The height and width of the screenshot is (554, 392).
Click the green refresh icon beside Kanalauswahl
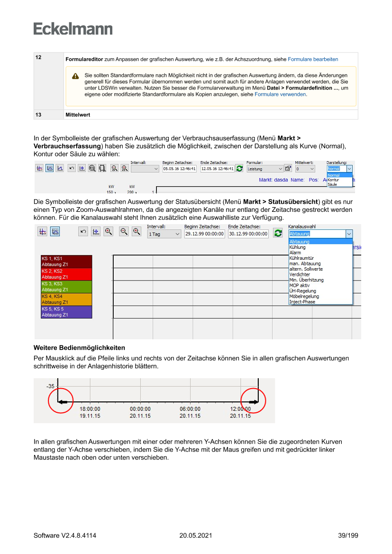278,234
